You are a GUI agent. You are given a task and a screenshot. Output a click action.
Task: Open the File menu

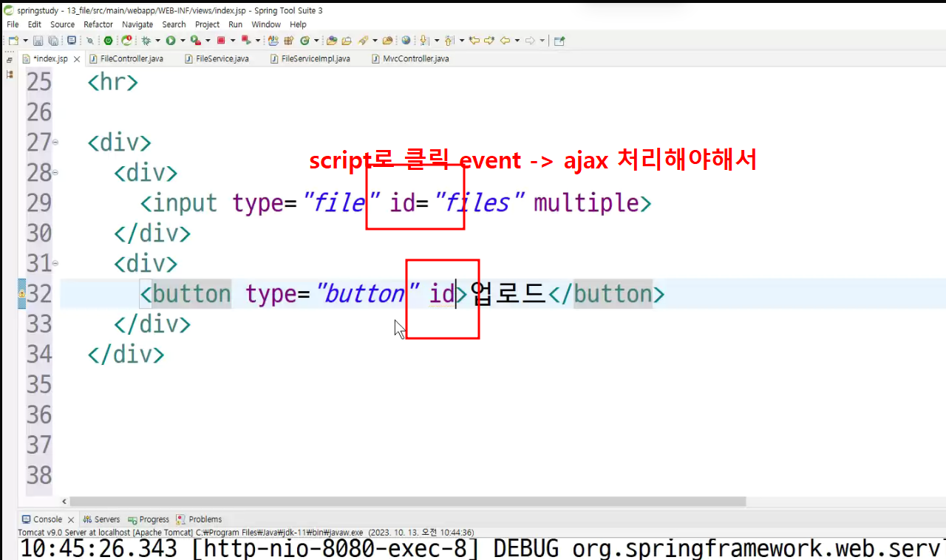coord(13,24)
